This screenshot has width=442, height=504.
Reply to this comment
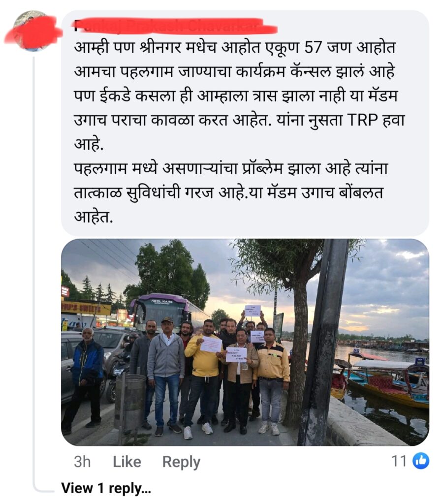click(181, 462)
